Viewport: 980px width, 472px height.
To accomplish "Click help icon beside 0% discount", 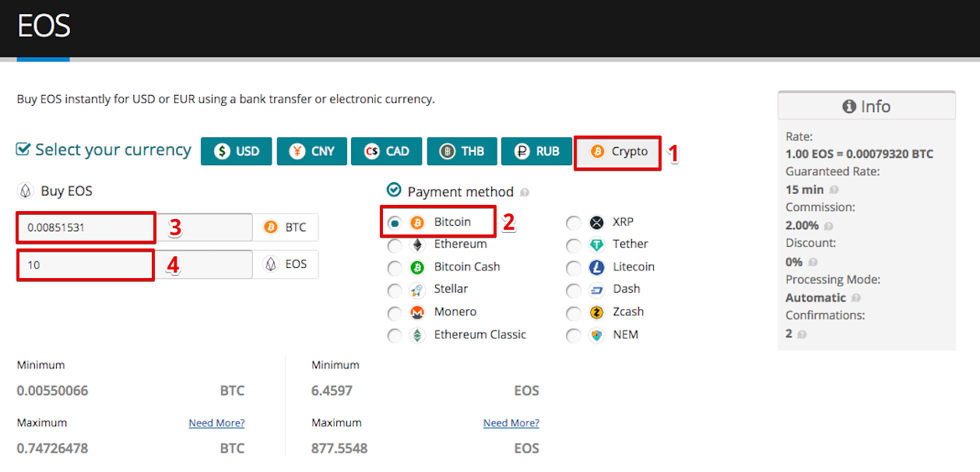I will click(812, 262).
